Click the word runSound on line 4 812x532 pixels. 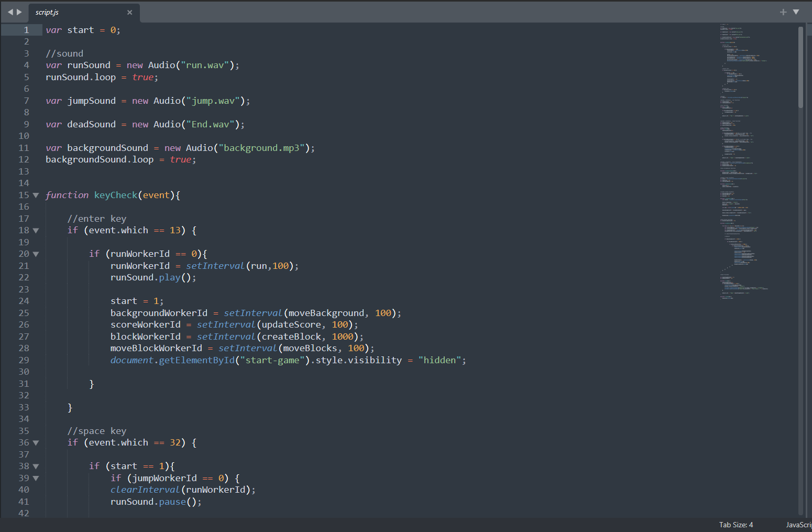[89, 65]
